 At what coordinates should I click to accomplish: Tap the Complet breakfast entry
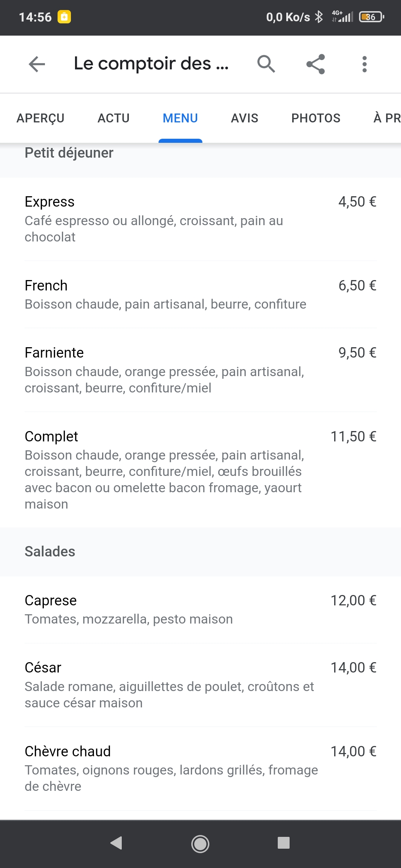(200, 470)
